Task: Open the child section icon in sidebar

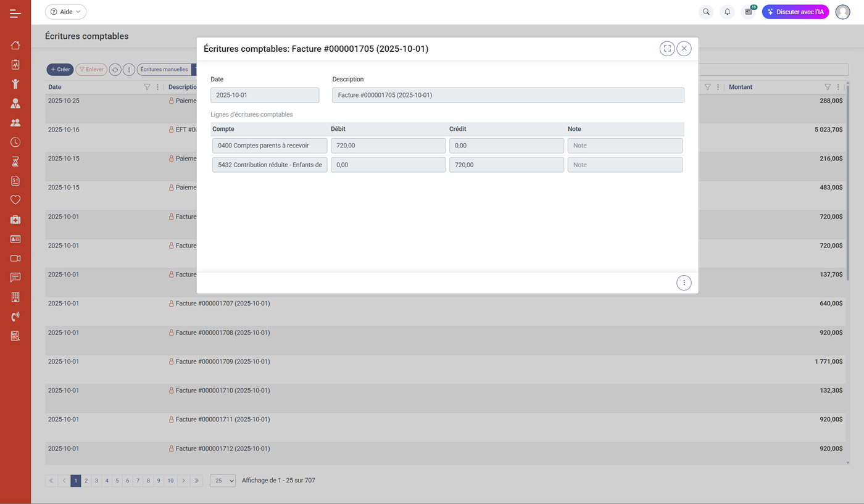Action: point(15,83)
